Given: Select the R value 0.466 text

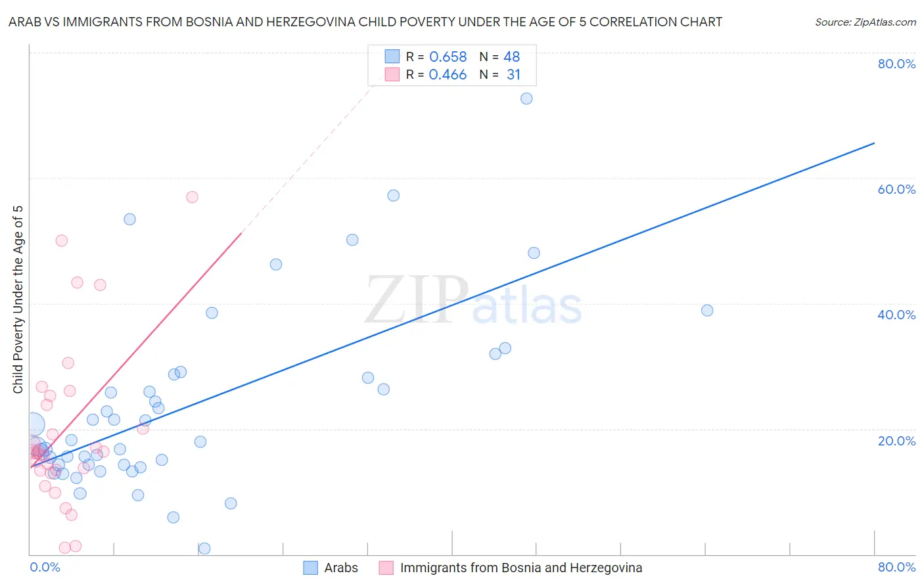Looking at the screenshot, I should (x=448, y=74).
